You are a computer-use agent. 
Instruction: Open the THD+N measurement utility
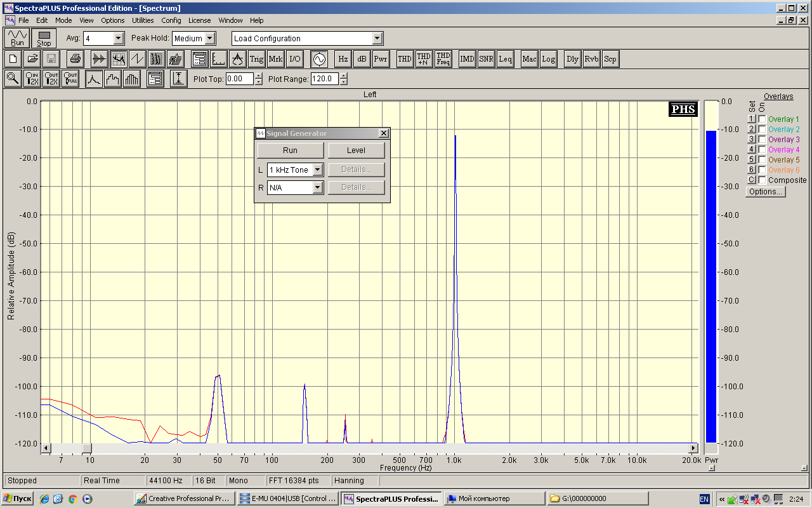coord(424,59)
